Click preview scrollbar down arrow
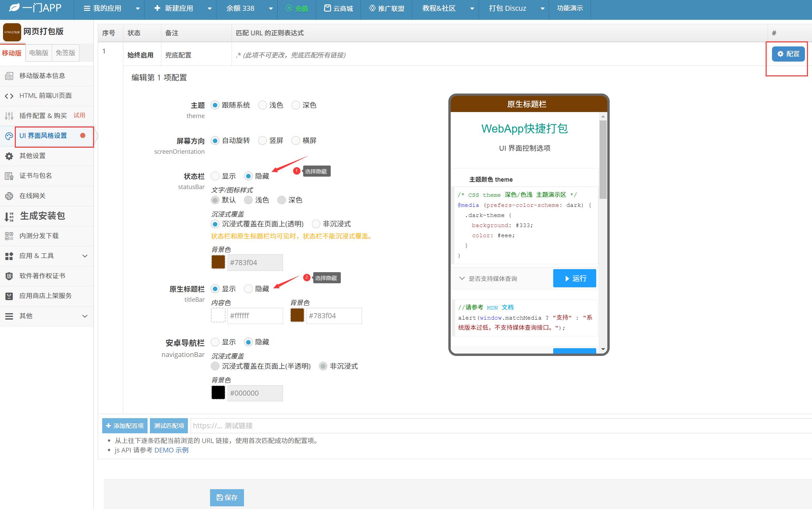This screenshot has height=509, width=812. click(x=603, y=349)
